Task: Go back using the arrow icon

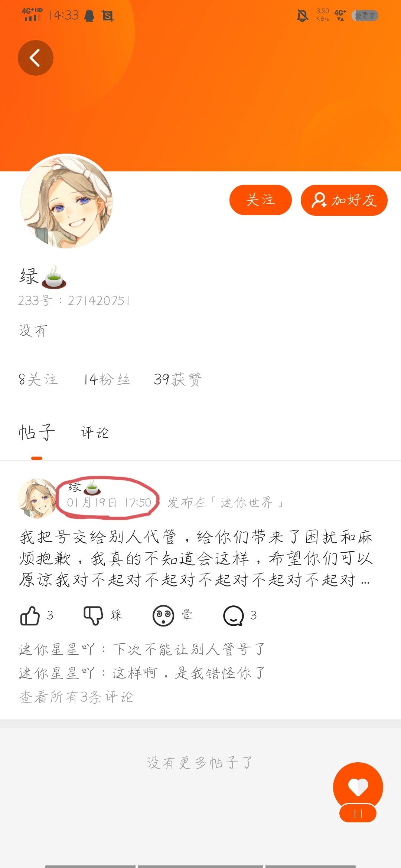Action: (x=35, y=58)
